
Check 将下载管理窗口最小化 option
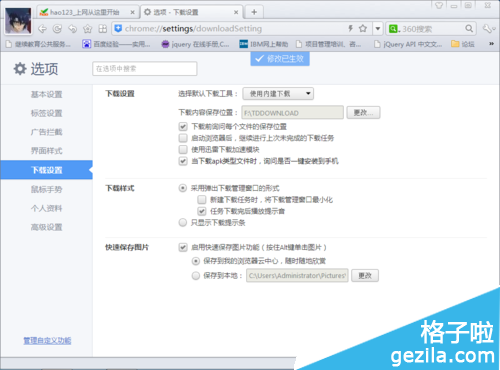tap(202, 200)
